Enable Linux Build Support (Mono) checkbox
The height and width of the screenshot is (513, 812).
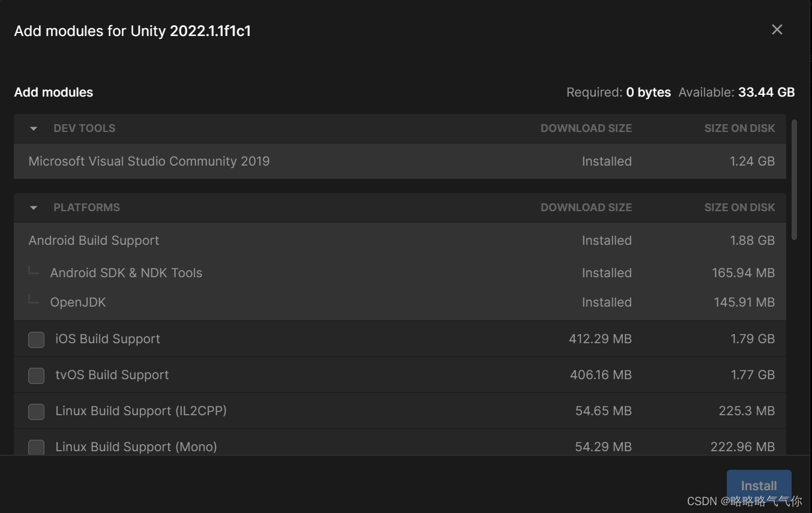click(x=37, y=447)
